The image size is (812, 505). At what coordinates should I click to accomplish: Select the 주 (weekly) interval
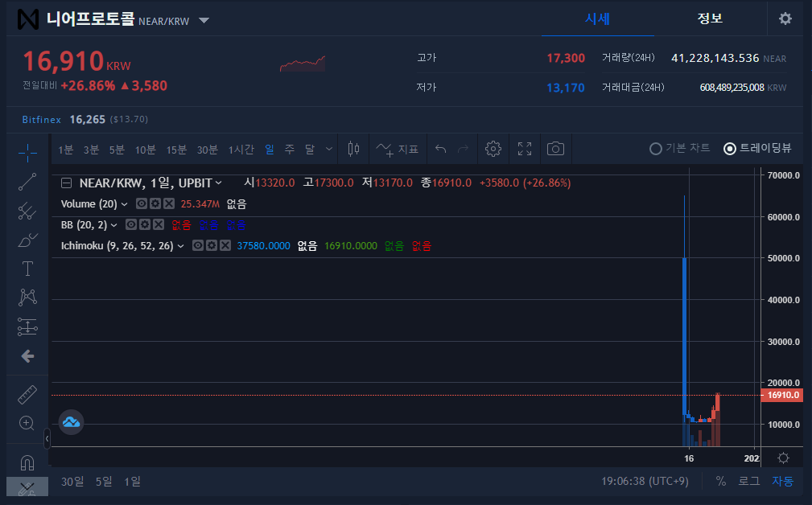tap(290, 149)
